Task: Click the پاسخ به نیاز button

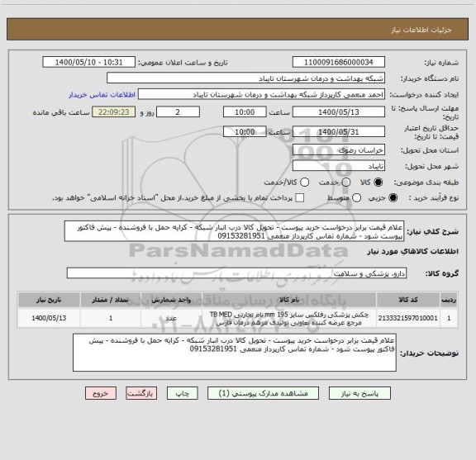Action: click(x=359, y=393)
